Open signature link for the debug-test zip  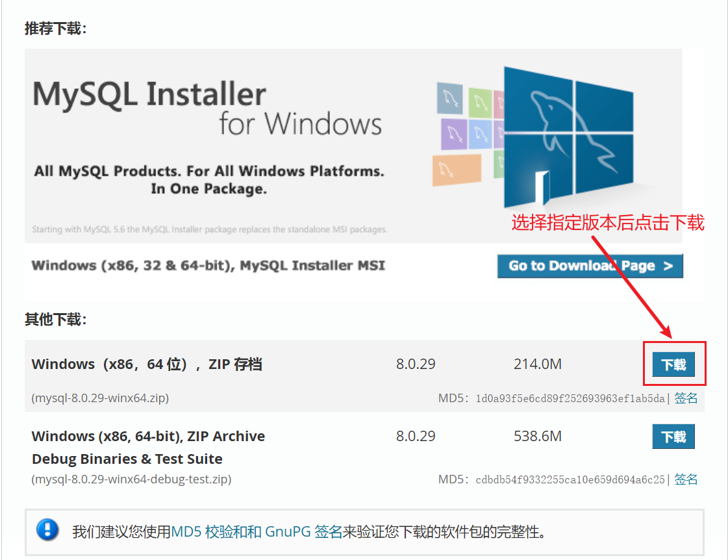[x=686, y=479]
